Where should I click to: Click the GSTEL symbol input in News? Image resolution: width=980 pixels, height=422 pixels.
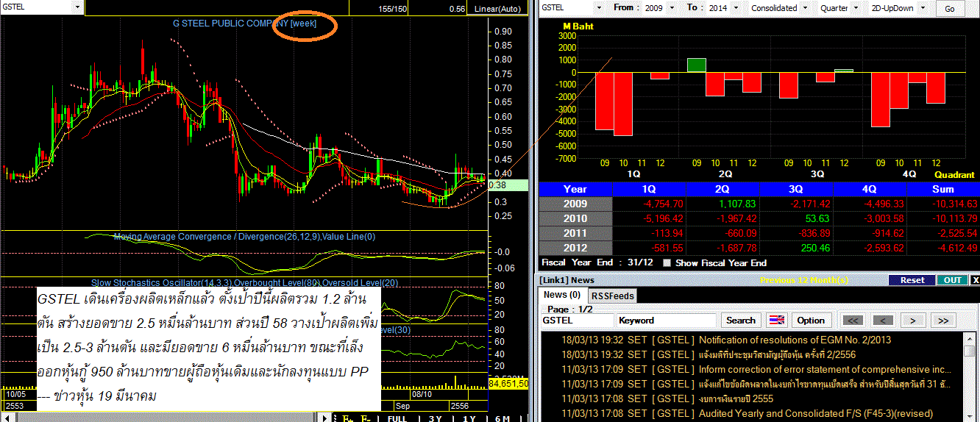(x=577, y=321)
